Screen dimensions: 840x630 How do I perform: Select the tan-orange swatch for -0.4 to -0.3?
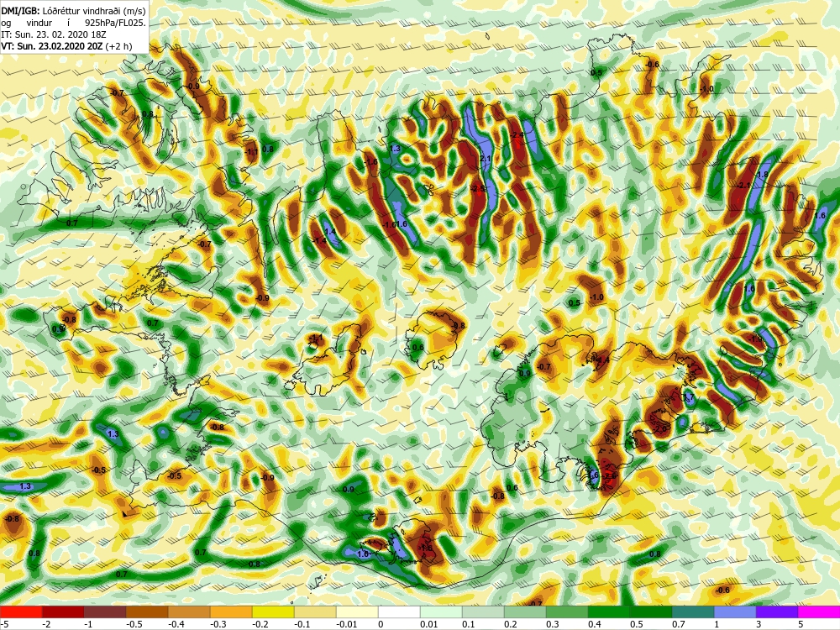(x=189, y=612)
